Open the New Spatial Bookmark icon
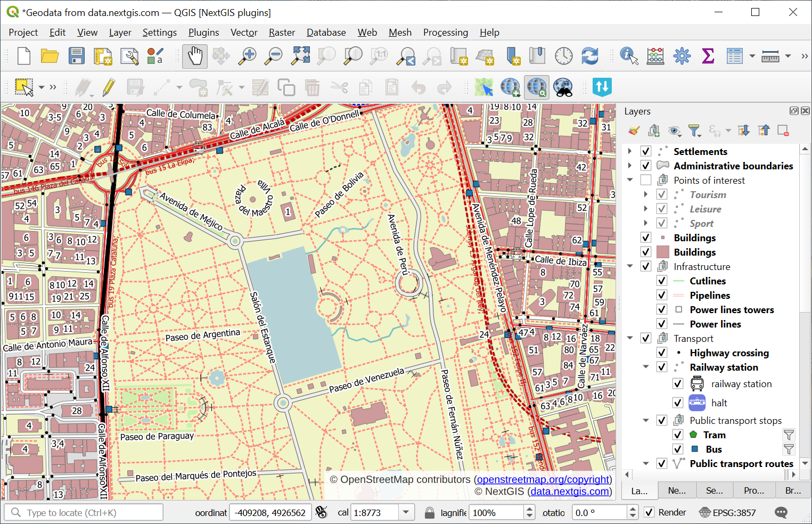This screenshot has height=524, width=812. [513, 55]
